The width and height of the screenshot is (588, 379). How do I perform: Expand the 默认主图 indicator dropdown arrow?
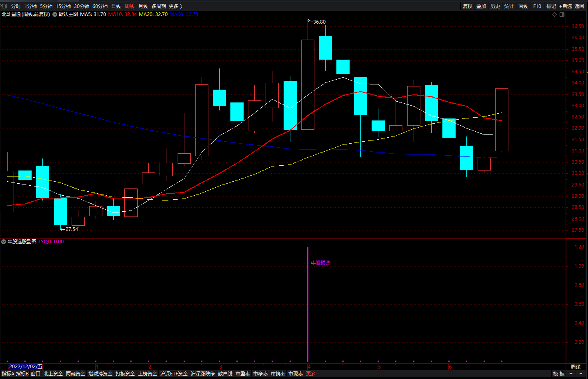[x=55, y=14]
